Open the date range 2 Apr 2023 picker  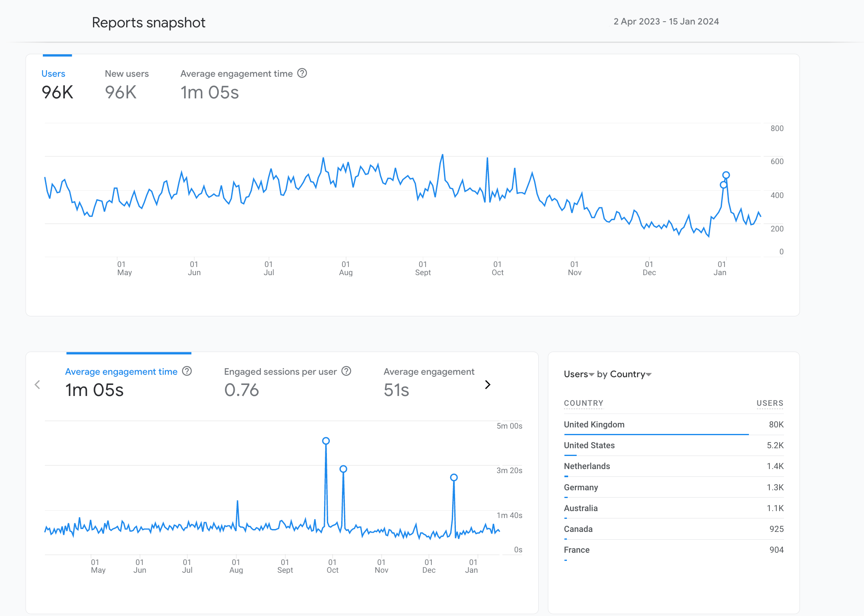pyautogui.click(x=666, y=22)
